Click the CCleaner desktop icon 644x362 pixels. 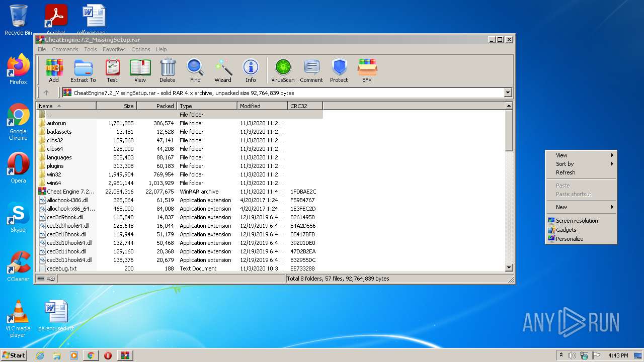click(18, 266)
